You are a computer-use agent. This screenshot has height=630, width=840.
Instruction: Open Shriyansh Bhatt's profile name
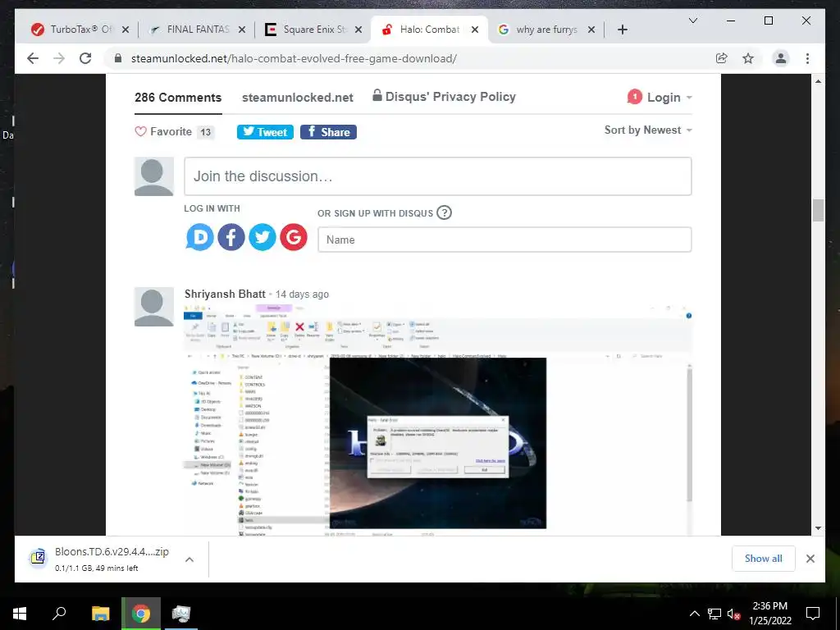225,294
